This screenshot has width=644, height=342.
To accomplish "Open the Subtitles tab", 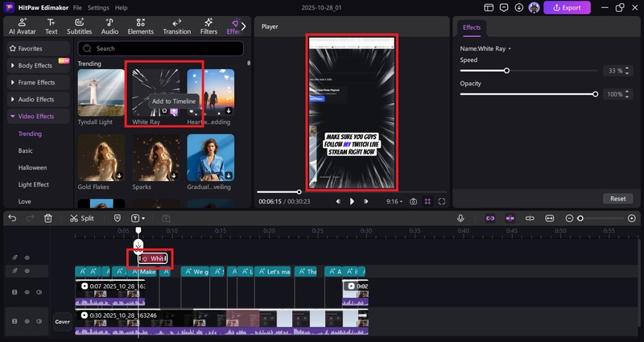I will 79,27.
